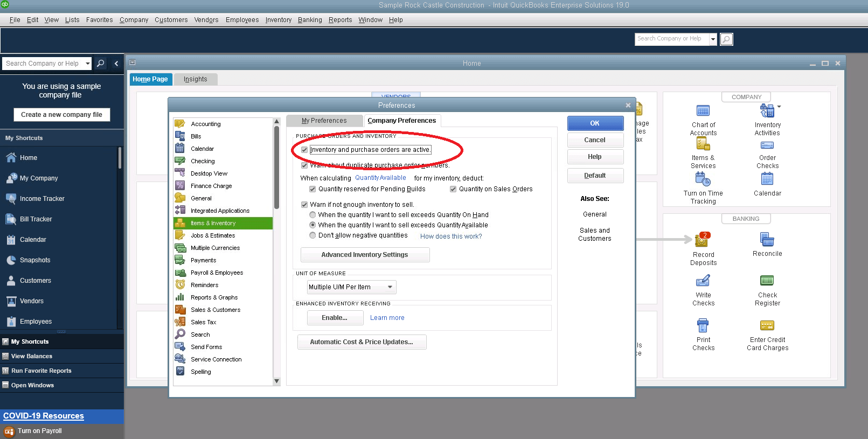Open the Reports menu

[340, 20]
